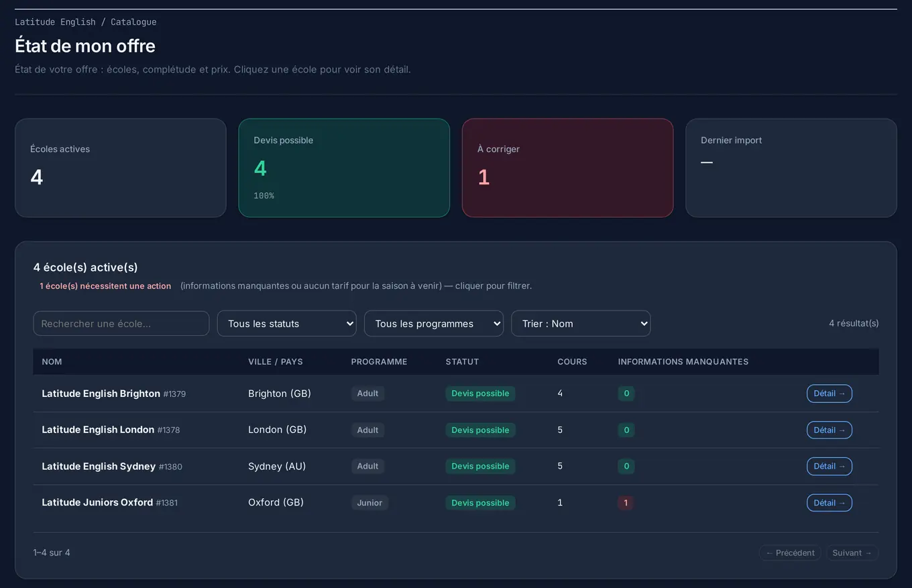Click the 'Latitude English Sydney' school name
This screenshot has width=912, height=588.
tap(99, 466)
